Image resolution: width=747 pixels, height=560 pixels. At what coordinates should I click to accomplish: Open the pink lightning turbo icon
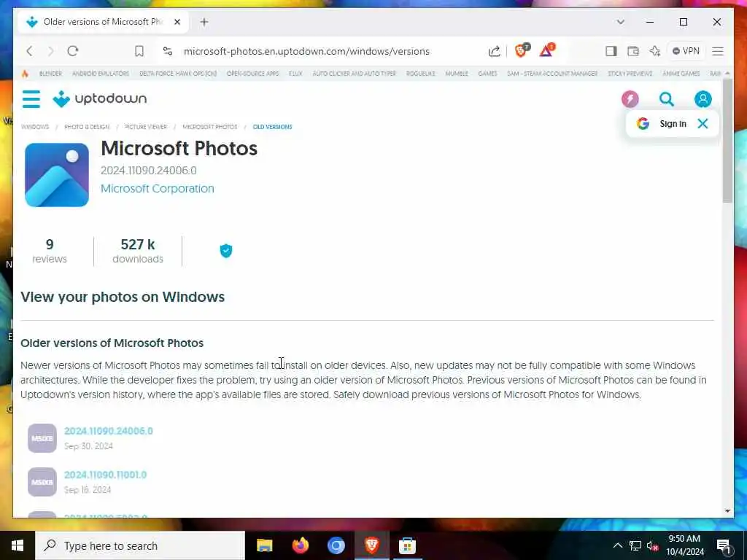[630, 99]
